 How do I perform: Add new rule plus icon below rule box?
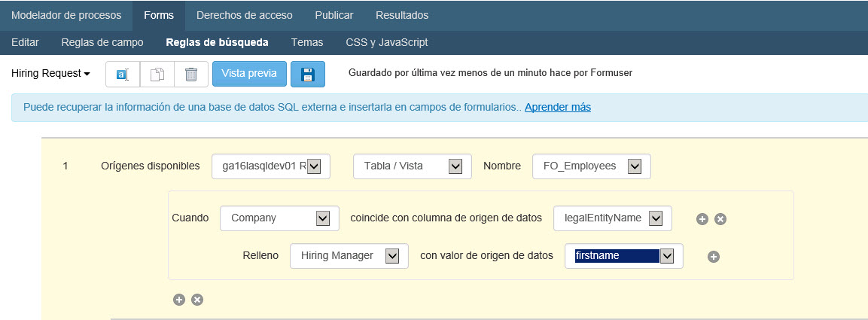[179, 300]
